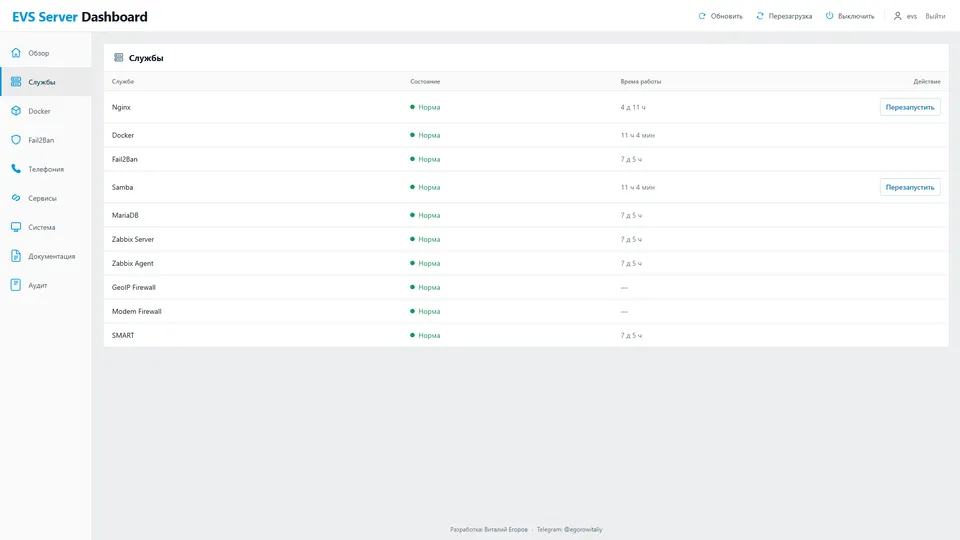This screenshot has width=960, height=540.
Task: Click the reboot icon next to Перезагрузка
Action: coord(760,16)
